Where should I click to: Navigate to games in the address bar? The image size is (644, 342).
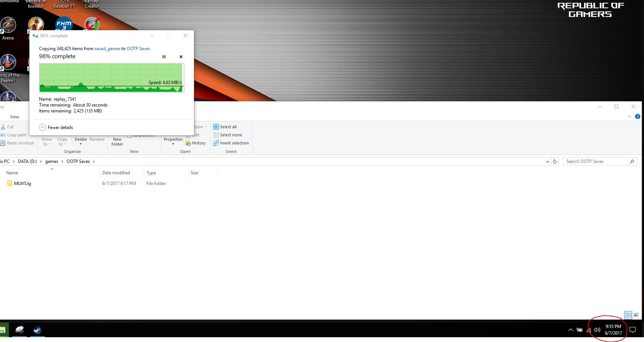pos(52,161)
